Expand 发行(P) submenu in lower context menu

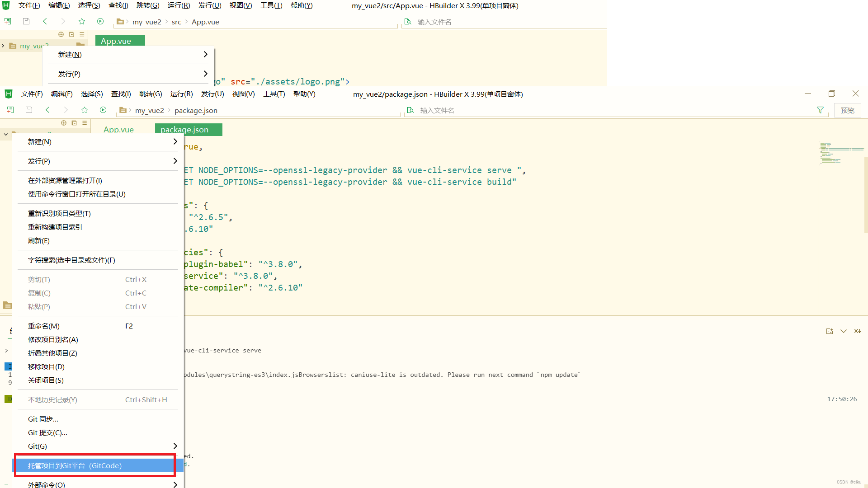(175, 161)
